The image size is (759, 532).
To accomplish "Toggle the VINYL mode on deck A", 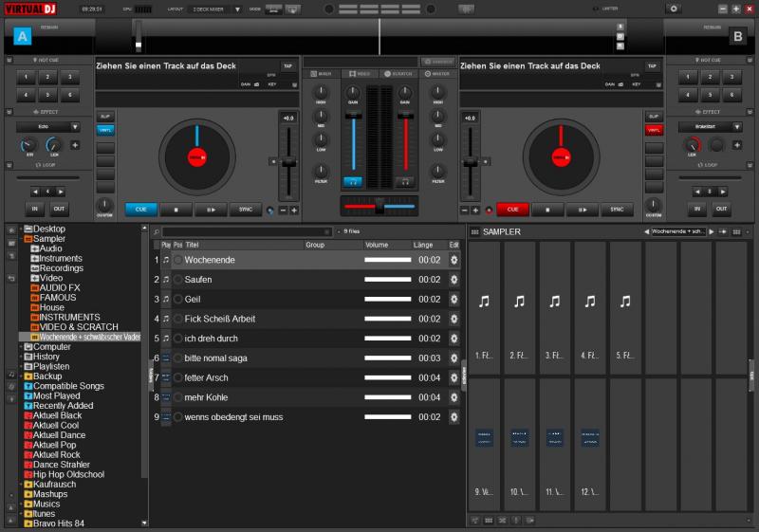I will point(105,130).
